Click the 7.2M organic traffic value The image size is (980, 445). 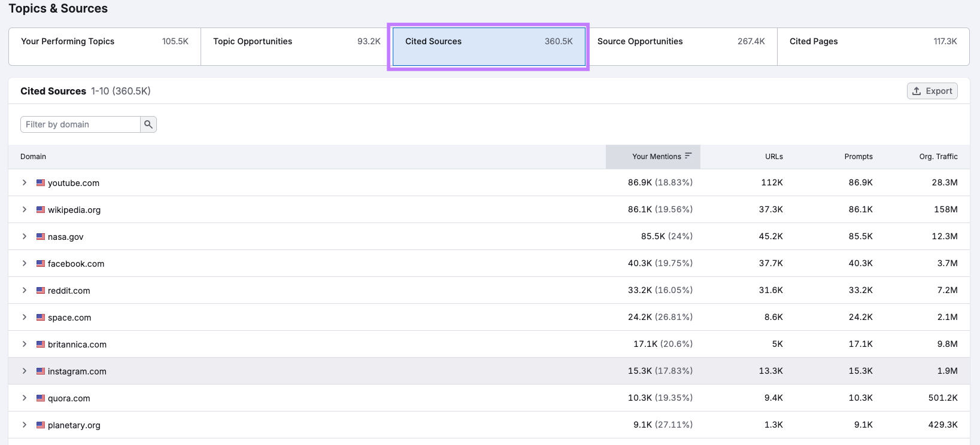click(948, 290)
